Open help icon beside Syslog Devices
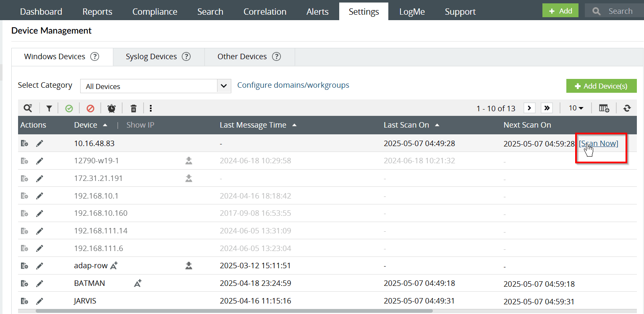The image size is (644, 314). pos(186,57)
